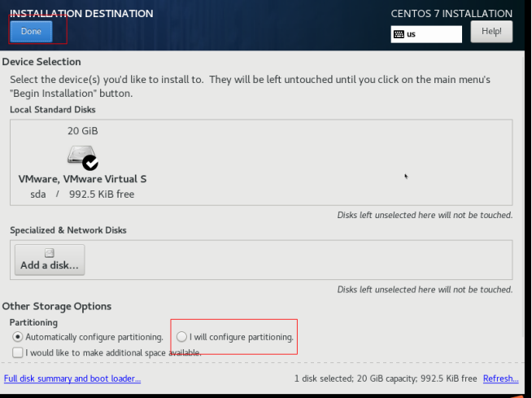Click the Partitioning label
This screenshot has height=398, width=532.
tap(33, 322)
